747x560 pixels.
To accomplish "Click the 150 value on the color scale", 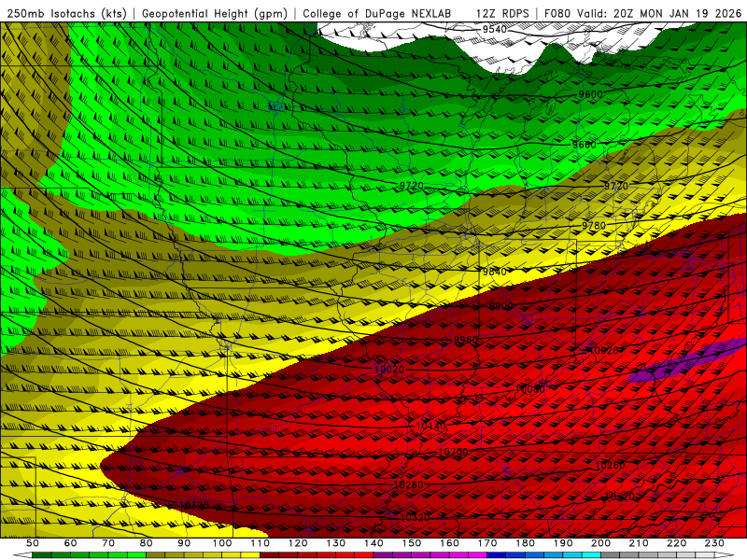I will tap(411, 543).
